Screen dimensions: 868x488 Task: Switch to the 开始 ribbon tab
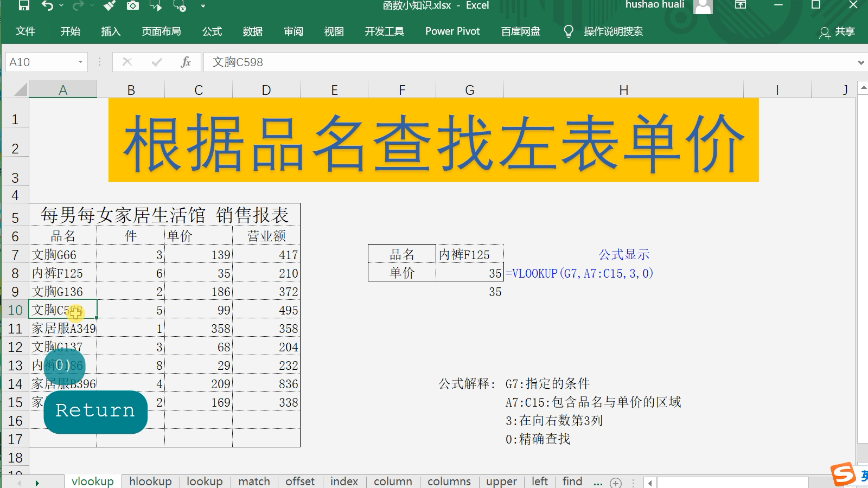[71, 31]
